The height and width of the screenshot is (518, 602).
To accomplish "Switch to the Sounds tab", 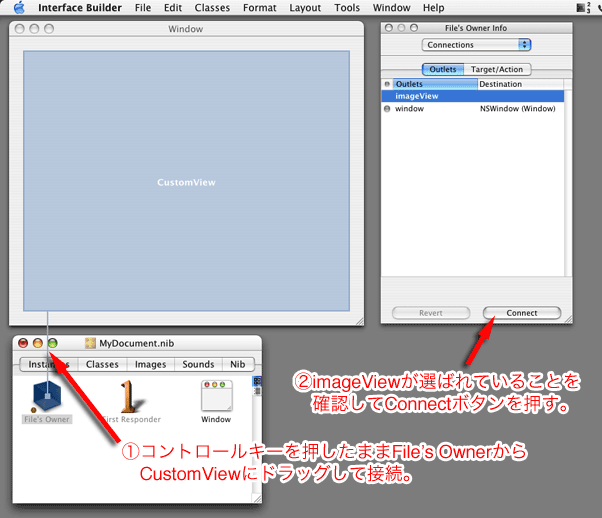I will [x=198, y=365].
